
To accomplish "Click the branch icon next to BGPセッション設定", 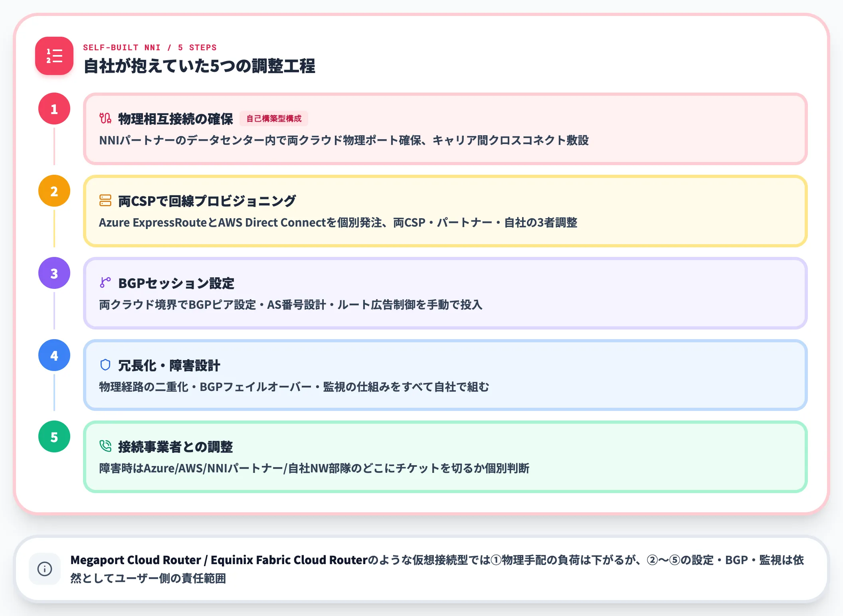I will [x=105, y=282].
